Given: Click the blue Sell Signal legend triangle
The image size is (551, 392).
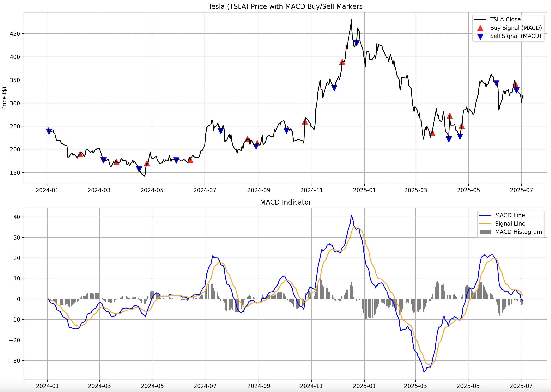Looking at the screenshot, I should point(480,36).
